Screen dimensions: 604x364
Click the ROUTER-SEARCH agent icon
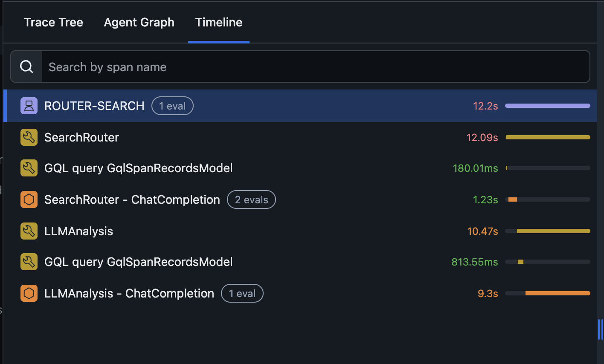[x=29, y=106]
